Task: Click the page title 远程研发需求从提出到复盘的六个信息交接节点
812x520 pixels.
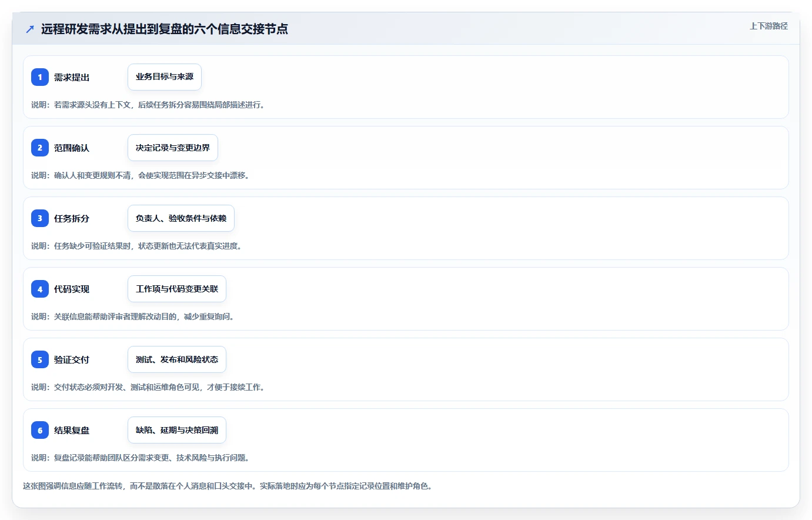Action: click(165, 29)
